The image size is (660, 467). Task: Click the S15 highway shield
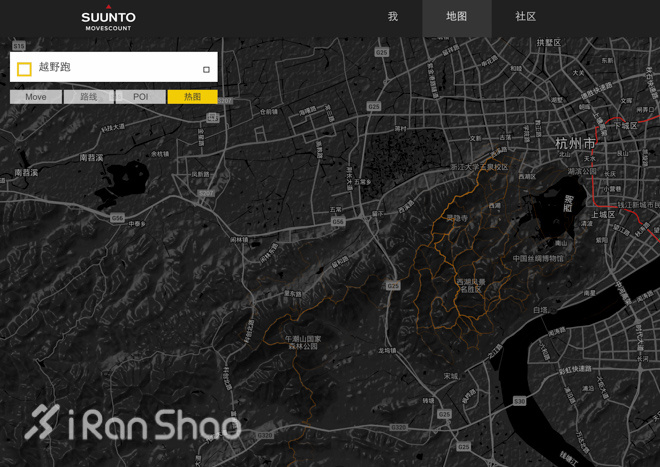19,46
